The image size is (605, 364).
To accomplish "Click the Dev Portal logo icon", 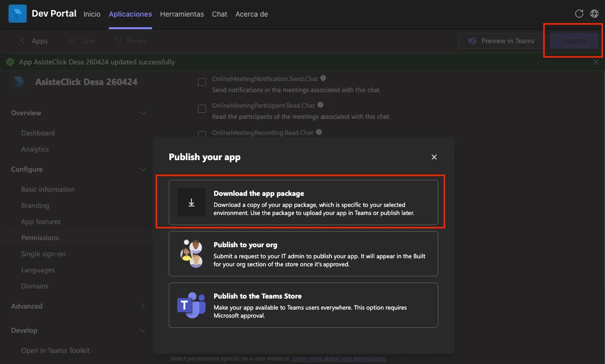I will pyautogui.click(x=18, y=14).
